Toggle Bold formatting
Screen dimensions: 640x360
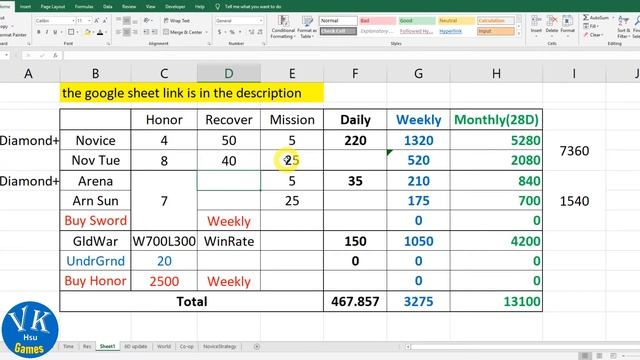[x=39, y=32]
